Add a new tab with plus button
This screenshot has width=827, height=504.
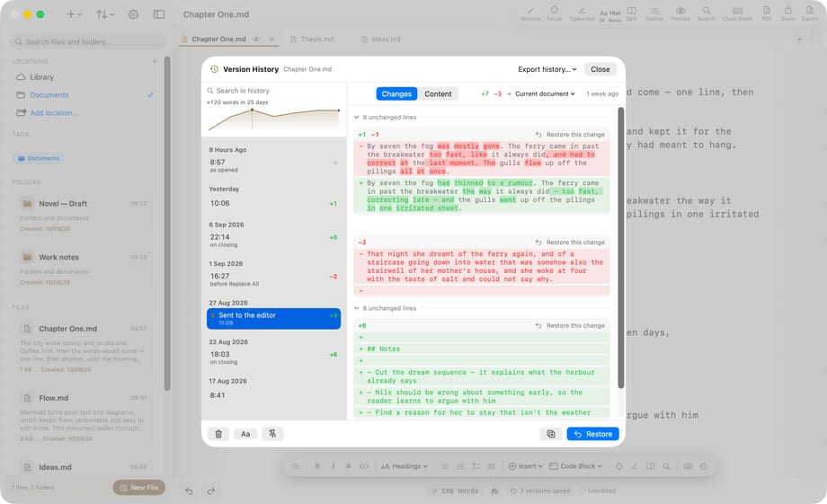pos(799,39)
